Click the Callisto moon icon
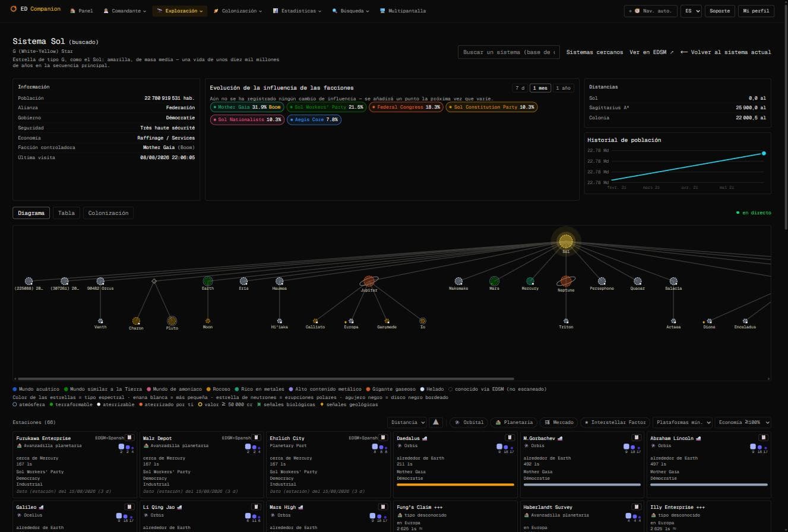The image size is (788, 532). click(315, 321)
